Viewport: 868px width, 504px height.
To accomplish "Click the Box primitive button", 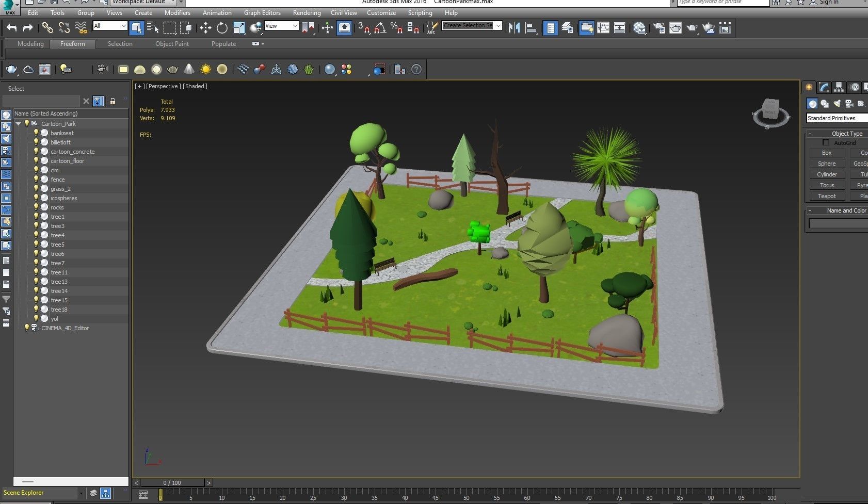I will pyautogui.click(x=827, y=153).
